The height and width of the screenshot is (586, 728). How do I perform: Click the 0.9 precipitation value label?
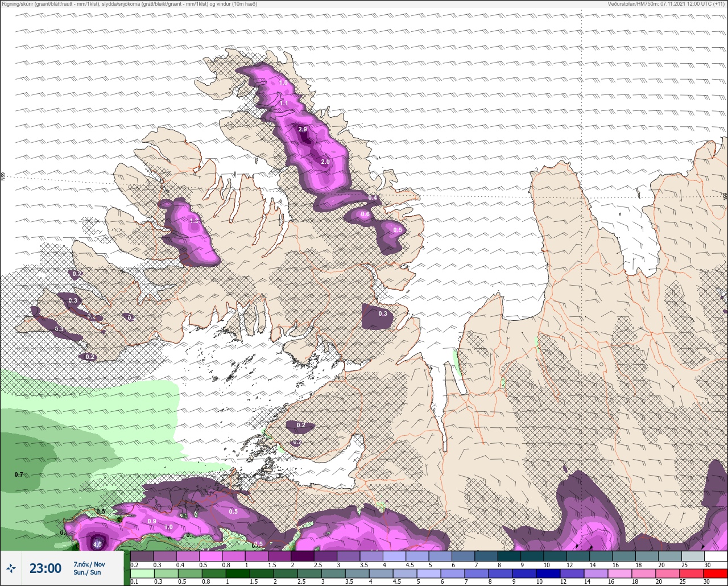(x=152, y=522)
